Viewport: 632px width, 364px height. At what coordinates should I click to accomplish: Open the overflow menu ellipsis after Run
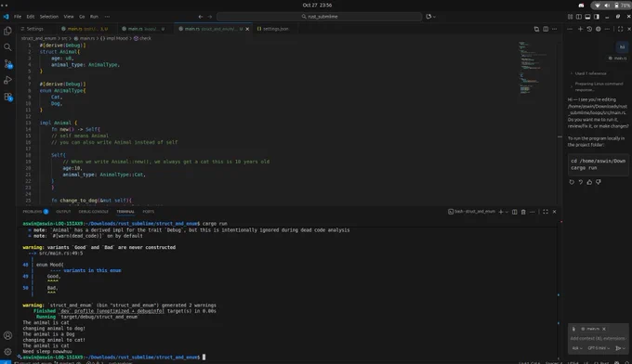point(107,17)
